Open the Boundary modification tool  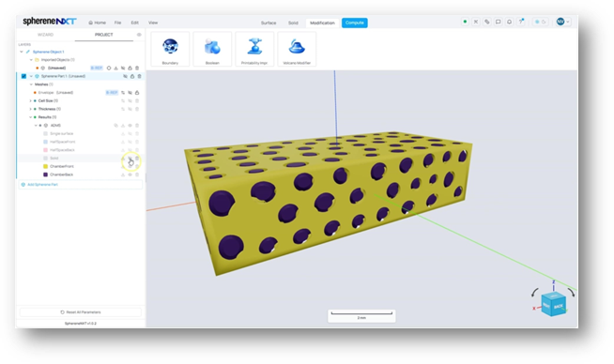(x=170, y=49)
